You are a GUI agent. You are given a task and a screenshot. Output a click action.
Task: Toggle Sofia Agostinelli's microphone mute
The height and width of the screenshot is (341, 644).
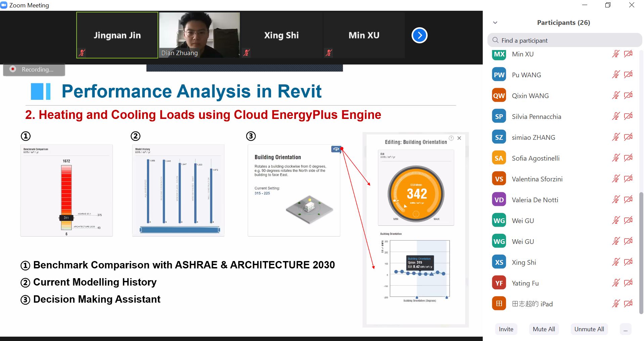tap(615, 158)
